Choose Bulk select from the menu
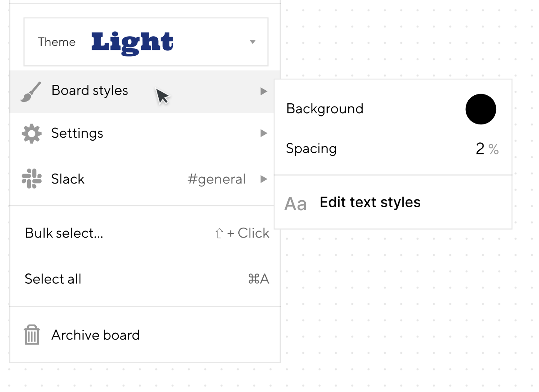This screenshot has width=539, height=392. click(x=145, y=233)
